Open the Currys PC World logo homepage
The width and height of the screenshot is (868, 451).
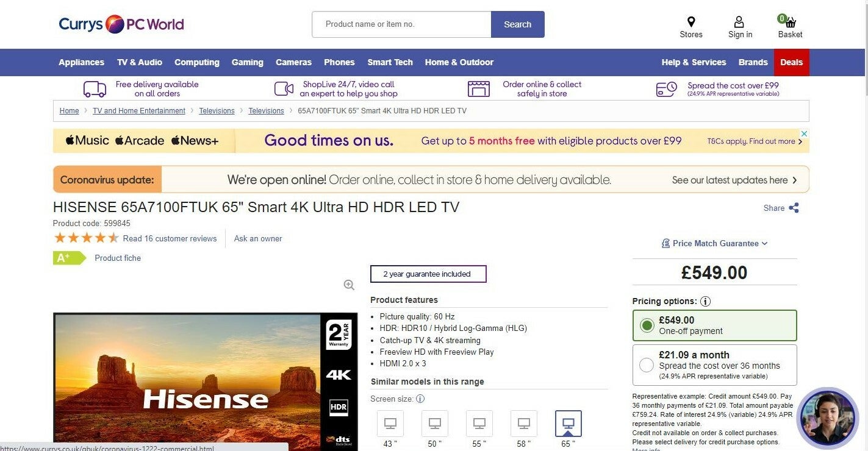pos(121,24)
